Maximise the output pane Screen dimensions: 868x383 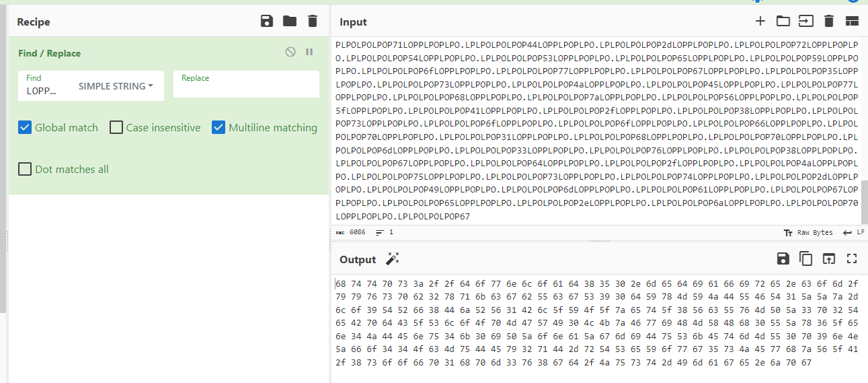coord(852,258)
